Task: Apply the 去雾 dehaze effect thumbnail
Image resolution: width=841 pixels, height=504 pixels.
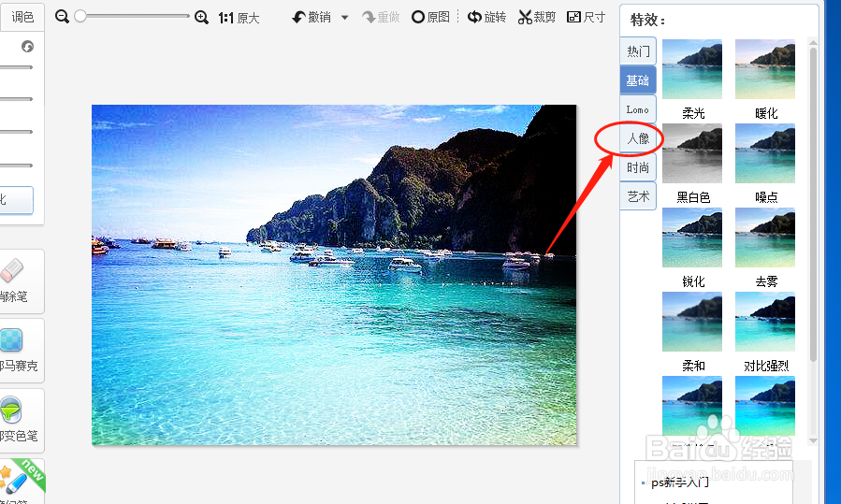Action: [765, 238]
